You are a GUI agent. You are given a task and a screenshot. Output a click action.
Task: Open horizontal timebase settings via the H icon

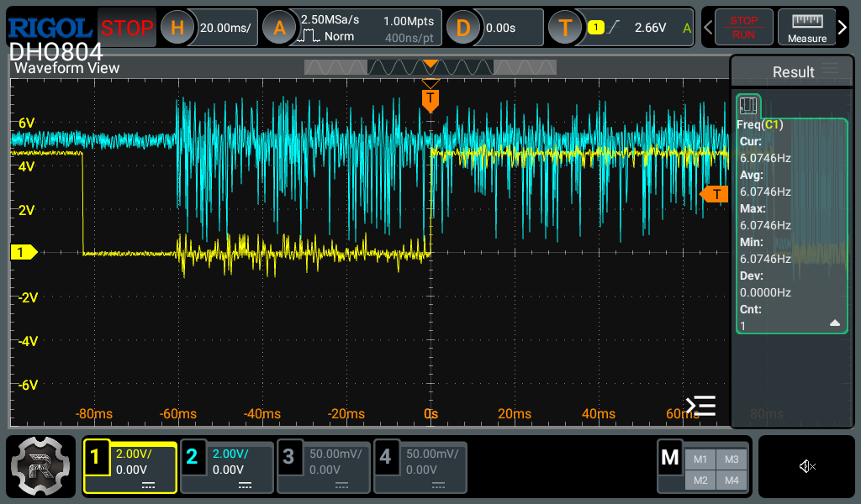[177, 27]
